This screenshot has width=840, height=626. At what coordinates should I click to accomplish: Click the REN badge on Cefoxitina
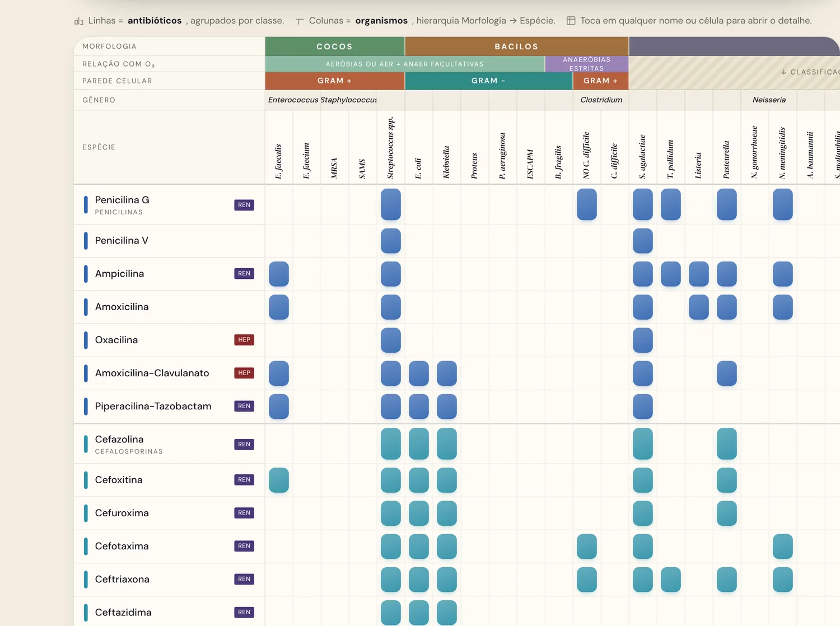(244, 480)
